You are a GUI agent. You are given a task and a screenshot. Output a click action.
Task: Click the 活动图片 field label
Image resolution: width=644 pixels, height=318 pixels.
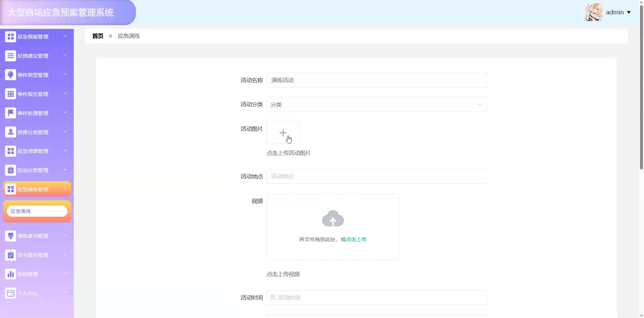(252, 129)
